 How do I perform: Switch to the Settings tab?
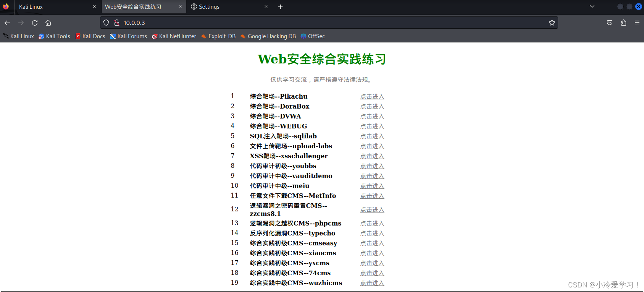point(229,6)
